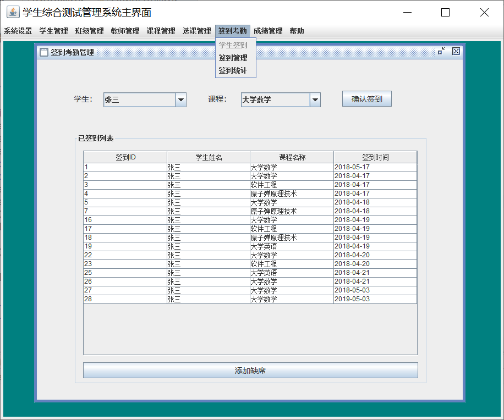Open the 教师管理 menu
The height and width of the screenshot is (420, 504).
(125, 31)
